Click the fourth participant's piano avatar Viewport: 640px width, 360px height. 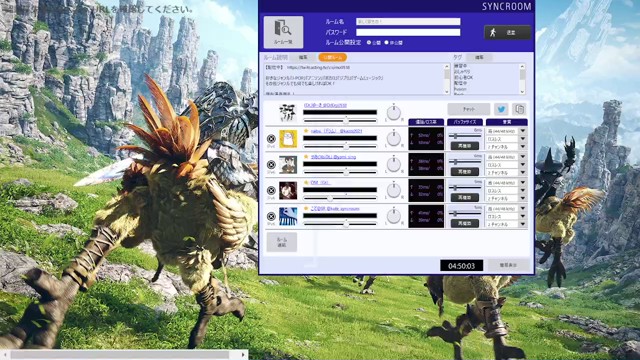point(288,216)
